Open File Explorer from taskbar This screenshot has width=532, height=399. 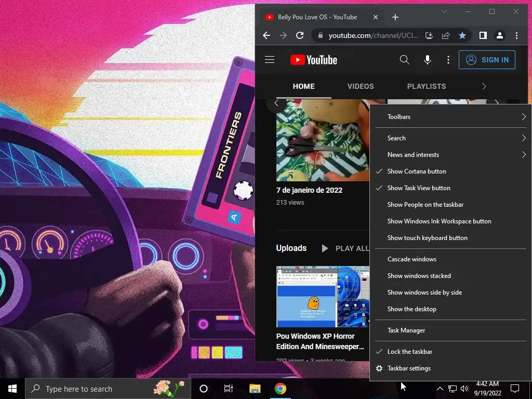(x=255, y=389)
